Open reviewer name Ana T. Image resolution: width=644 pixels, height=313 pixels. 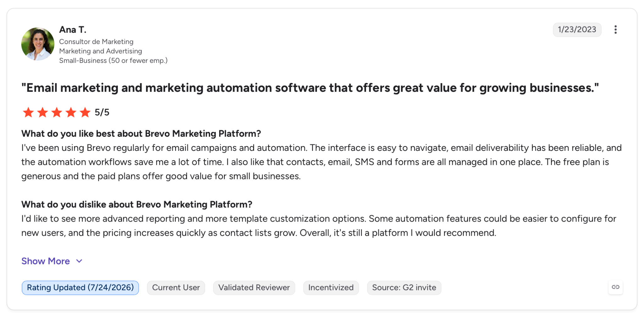(x=73, y=30)
